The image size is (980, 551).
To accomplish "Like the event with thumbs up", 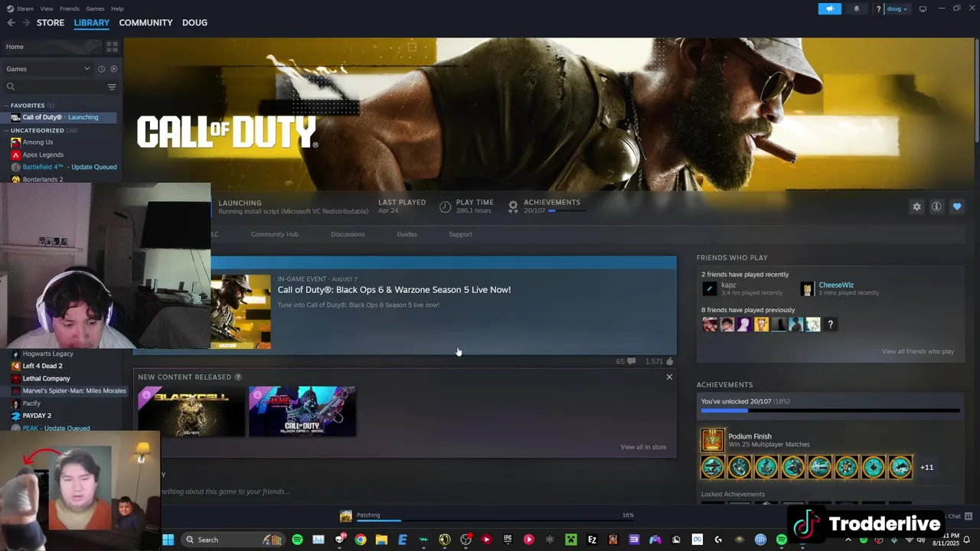I will [670, 361].
